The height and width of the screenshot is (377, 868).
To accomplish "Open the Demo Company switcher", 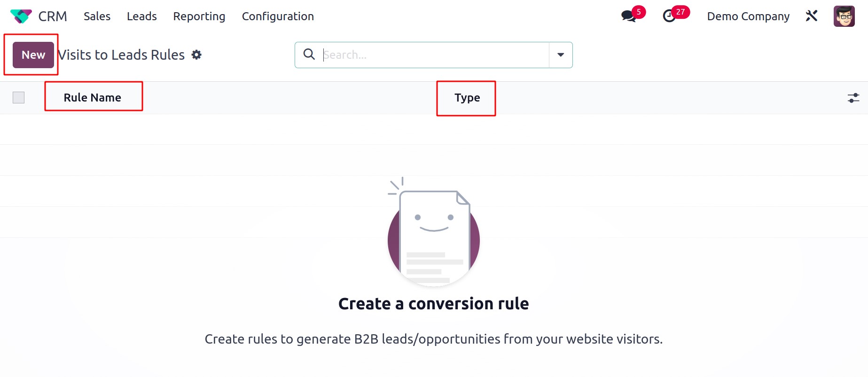I will tap(748, 16).
